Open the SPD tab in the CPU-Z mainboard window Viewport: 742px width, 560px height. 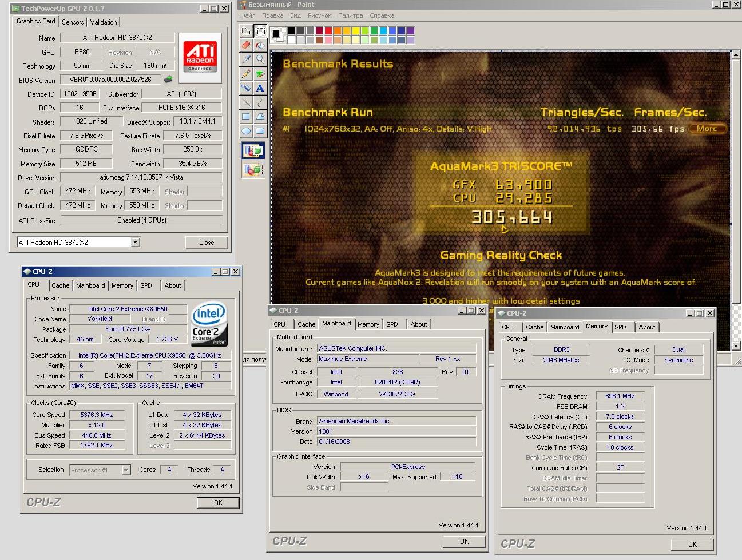(392, 324)
